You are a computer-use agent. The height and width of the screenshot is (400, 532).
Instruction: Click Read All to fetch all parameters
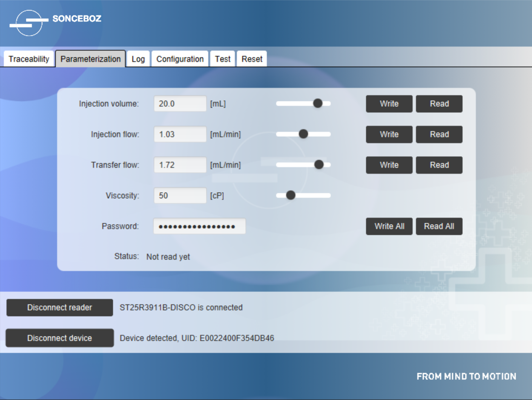point(439,226)
